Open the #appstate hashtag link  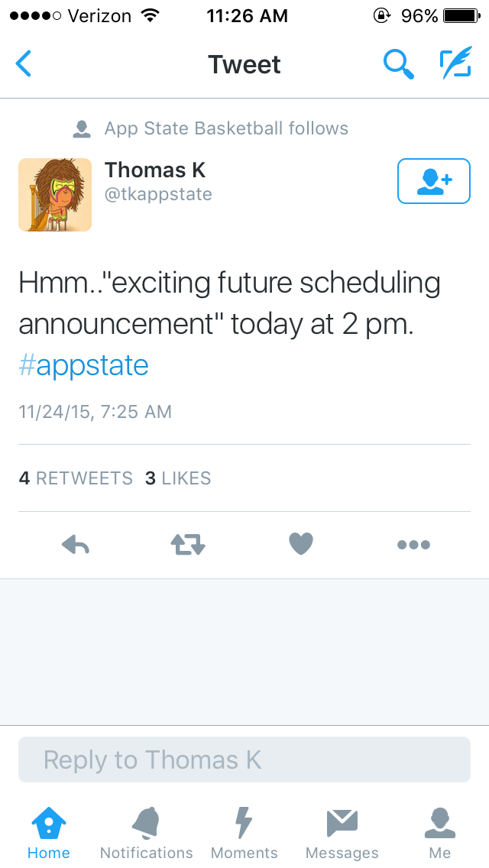coord(83,365)
